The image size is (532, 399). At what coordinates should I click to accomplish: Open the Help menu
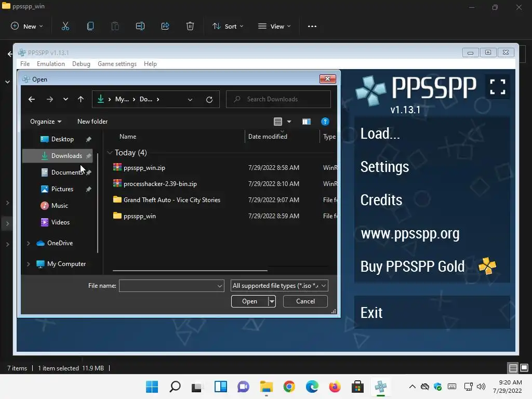click(x=150, y=64)
